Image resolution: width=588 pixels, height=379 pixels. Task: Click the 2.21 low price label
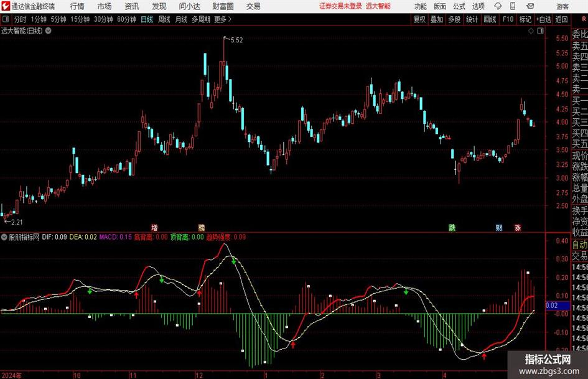click(17, 222)
